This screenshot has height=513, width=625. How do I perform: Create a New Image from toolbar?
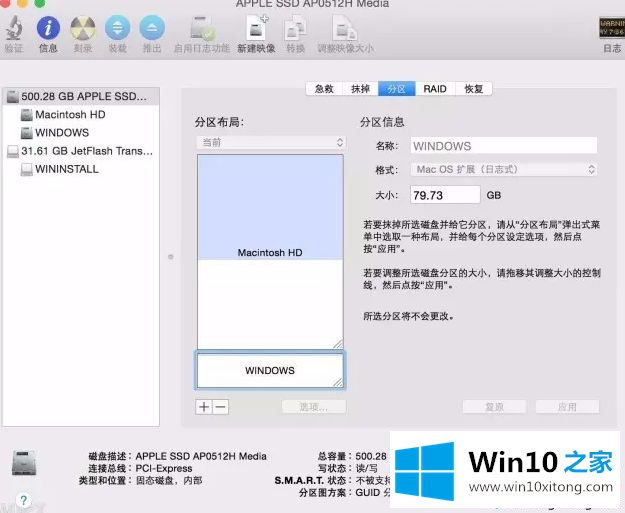coord(256,28)
